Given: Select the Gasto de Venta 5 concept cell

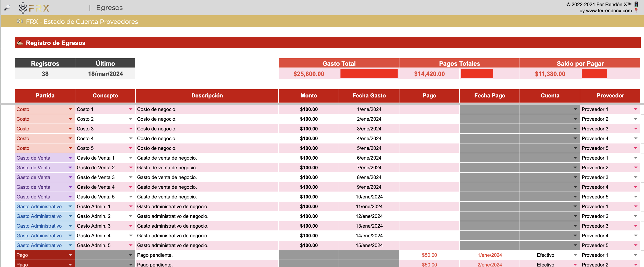Looking at the screenshot, I should click(x=105, y=197).
